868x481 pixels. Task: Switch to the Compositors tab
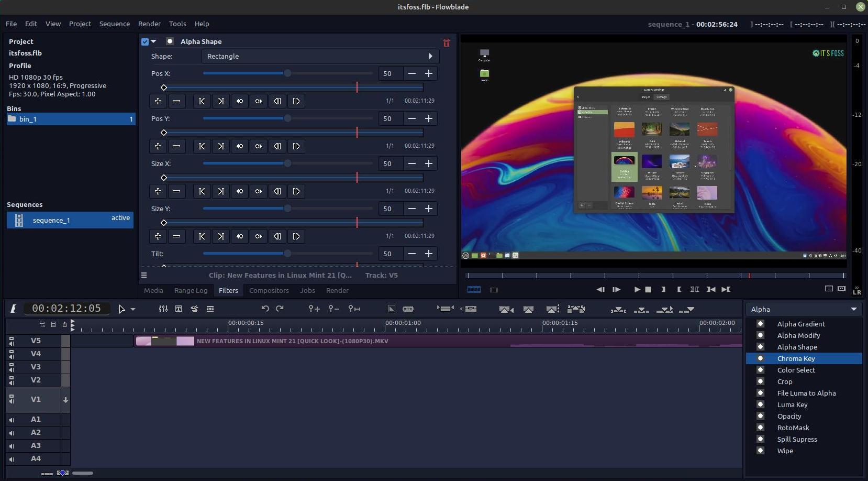(x=269, y=290)
